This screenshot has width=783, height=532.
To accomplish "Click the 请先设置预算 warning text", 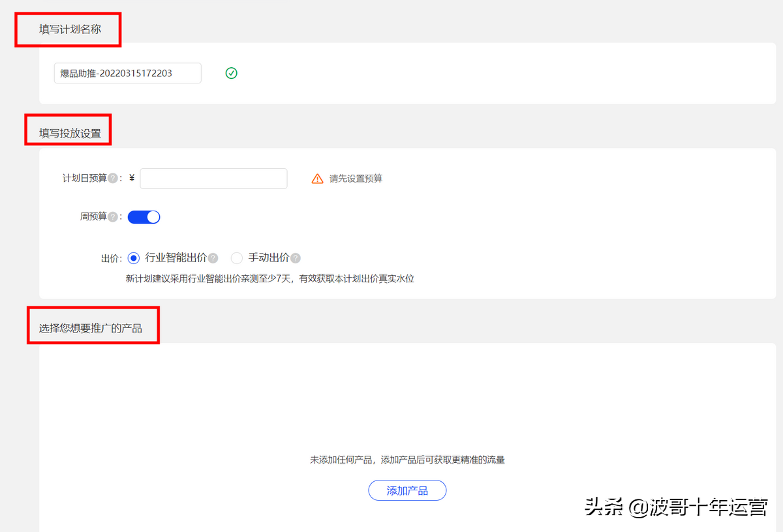I will 356,179.
